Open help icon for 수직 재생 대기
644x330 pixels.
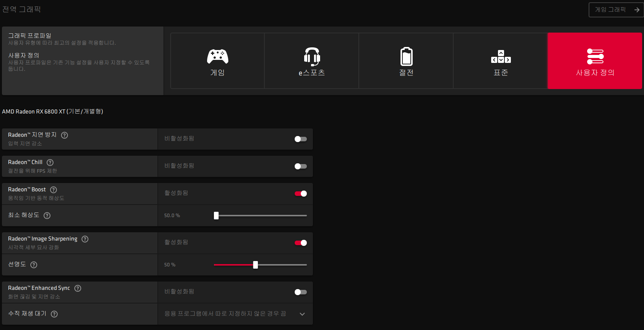click(x=54, y=314)
